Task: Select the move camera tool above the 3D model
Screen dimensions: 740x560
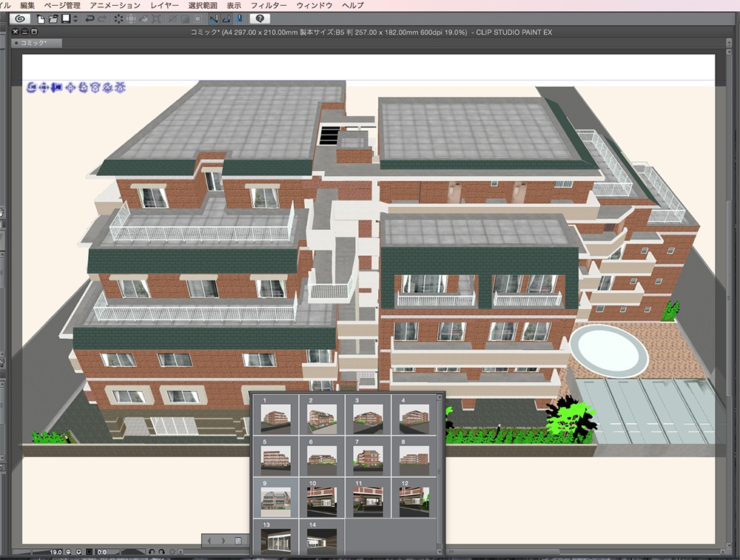Action: click(44, 87)
